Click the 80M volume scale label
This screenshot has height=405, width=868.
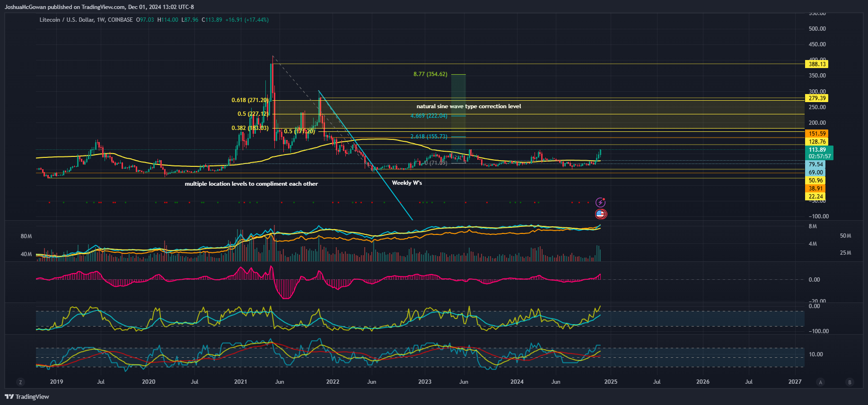pos(26,236)
